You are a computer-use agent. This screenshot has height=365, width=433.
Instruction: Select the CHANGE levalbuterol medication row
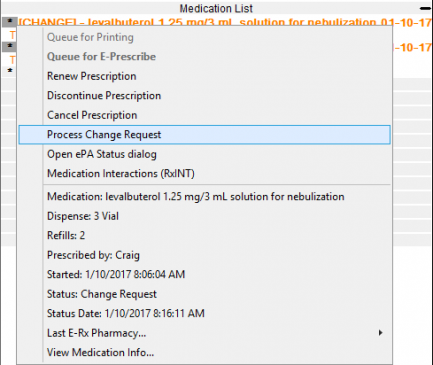pos(224,22)
